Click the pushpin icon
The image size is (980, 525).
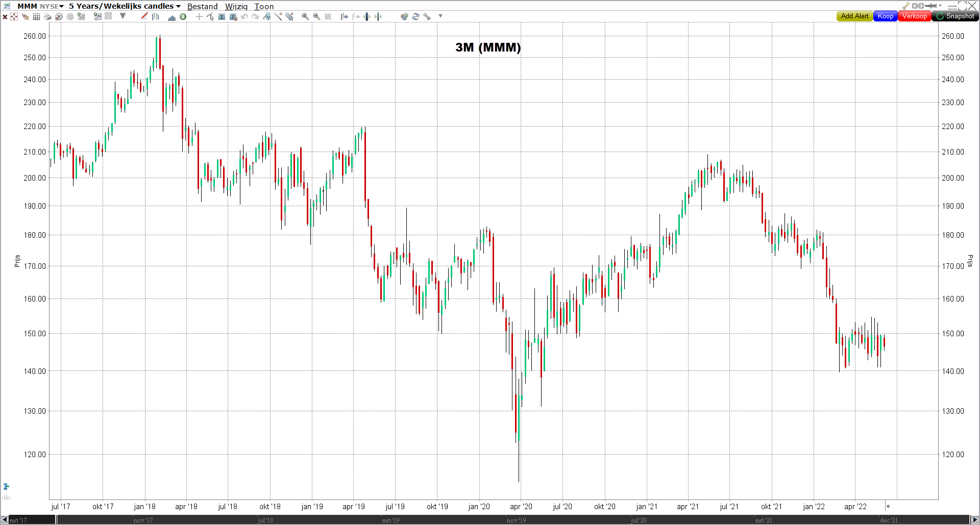point(930,6)
